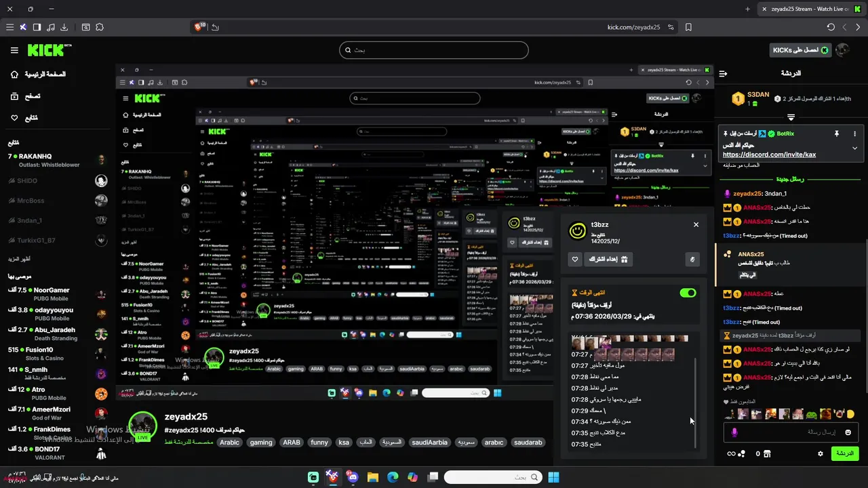The image size is (868, 488).
Task: Toggle the green timeout switch on t3bzz card
Action: point(688,293)
